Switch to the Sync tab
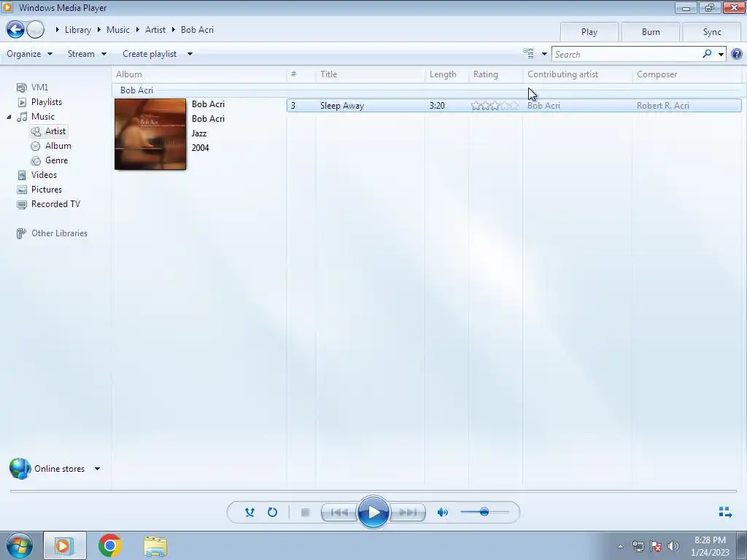747x560 pixels. 712,32
